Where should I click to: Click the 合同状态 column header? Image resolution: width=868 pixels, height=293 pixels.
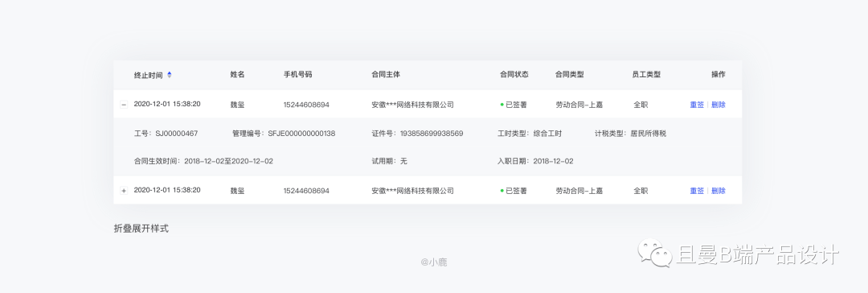pos(514,74)
